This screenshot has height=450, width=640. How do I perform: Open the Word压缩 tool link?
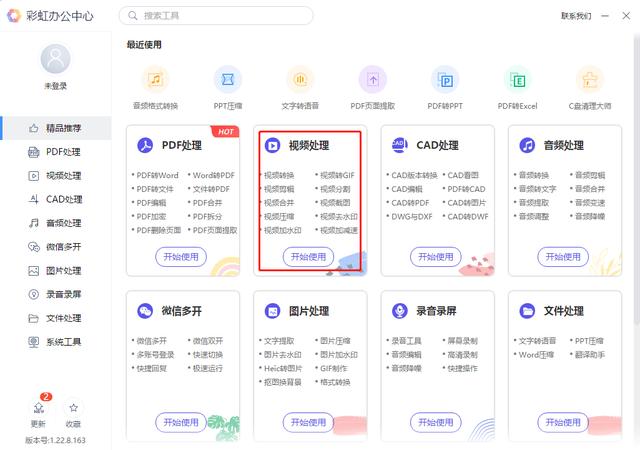pyautogui.click(x=536, y=354)
